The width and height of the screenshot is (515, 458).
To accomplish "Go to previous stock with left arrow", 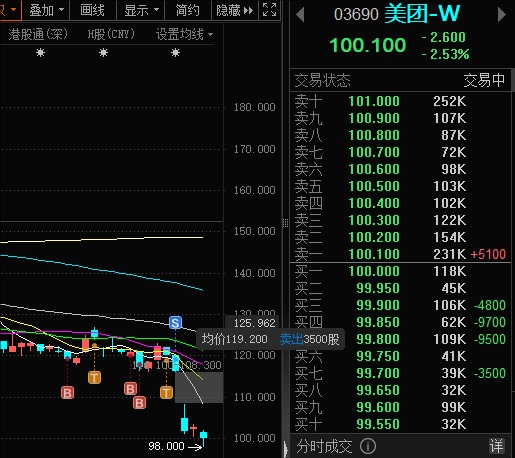I will point(300,15).
